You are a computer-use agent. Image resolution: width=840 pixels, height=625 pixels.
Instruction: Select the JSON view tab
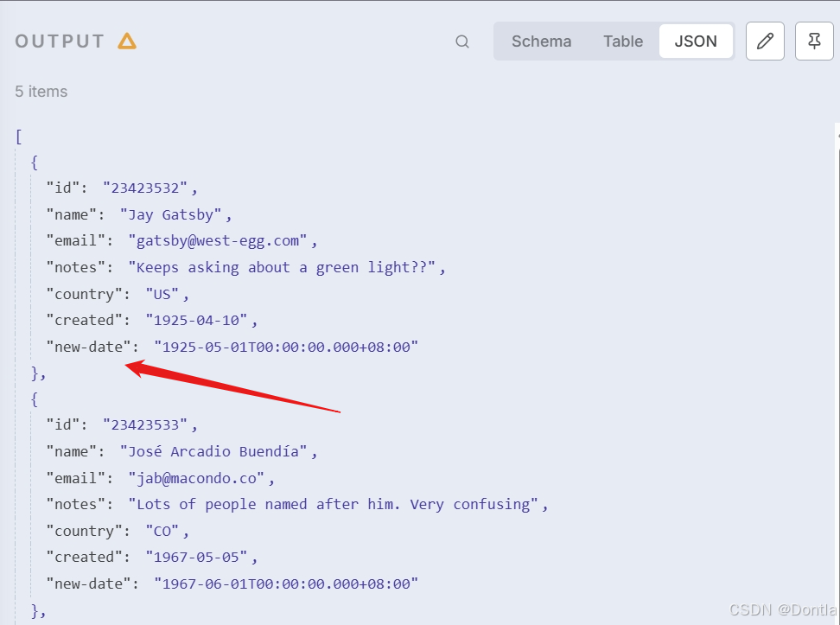click(696, 41)
